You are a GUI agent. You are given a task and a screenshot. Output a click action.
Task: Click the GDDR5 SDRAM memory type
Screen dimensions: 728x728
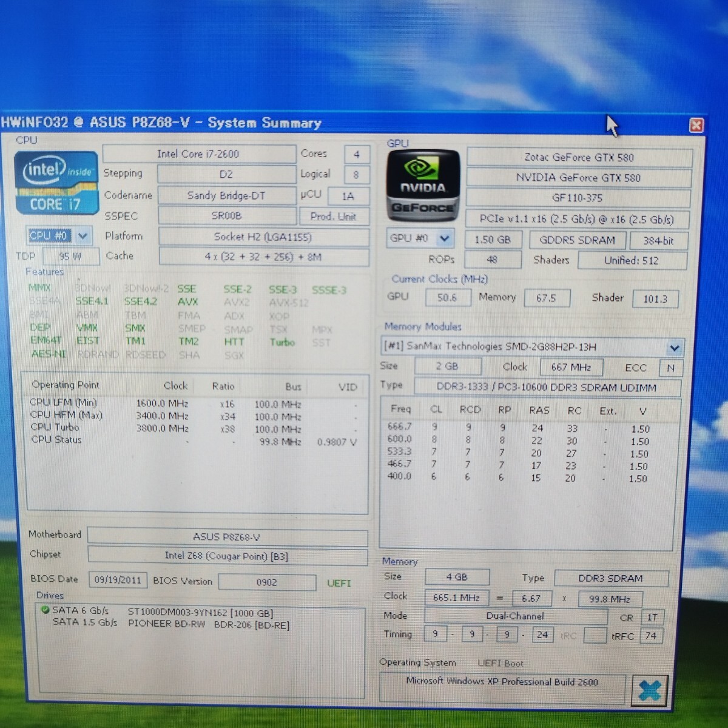pyautogui.click(x=577, y=240)
